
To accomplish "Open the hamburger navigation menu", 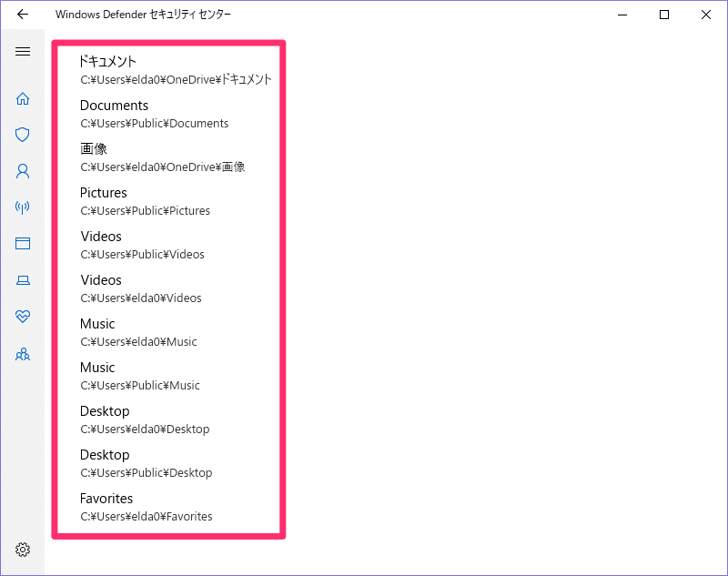I will pos(22,51).
